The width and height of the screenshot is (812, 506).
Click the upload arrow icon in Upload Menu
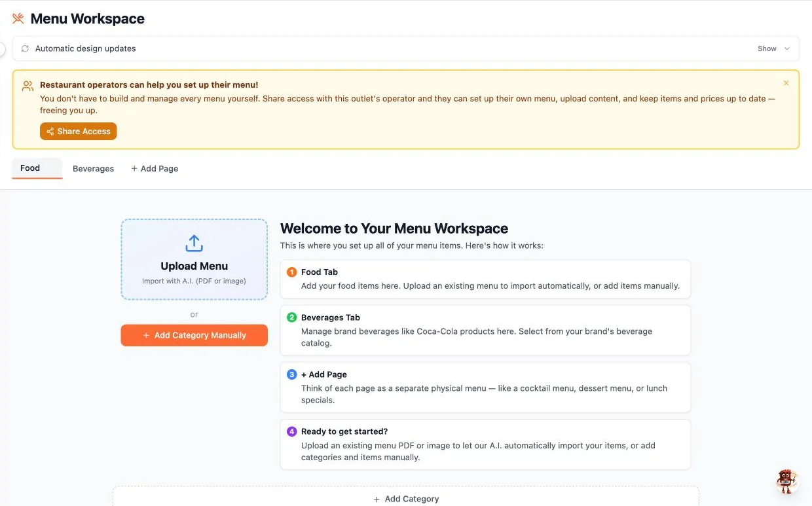[194, 244]
